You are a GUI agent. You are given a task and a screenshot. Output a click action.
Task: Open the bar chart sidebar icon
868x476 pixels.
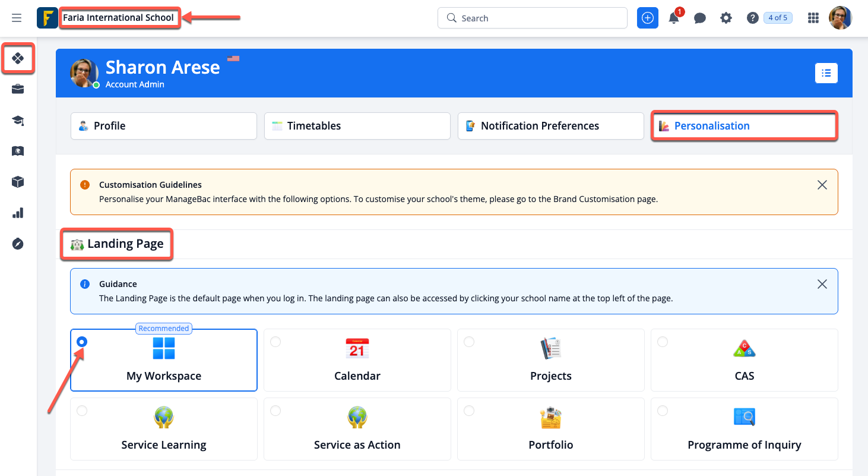pyautogui.click(x=18, y=213)
